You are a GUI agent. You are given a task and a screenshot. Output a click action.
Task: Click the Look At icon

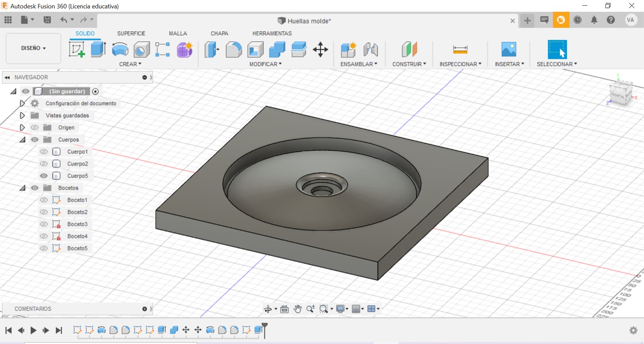point(284,309)
